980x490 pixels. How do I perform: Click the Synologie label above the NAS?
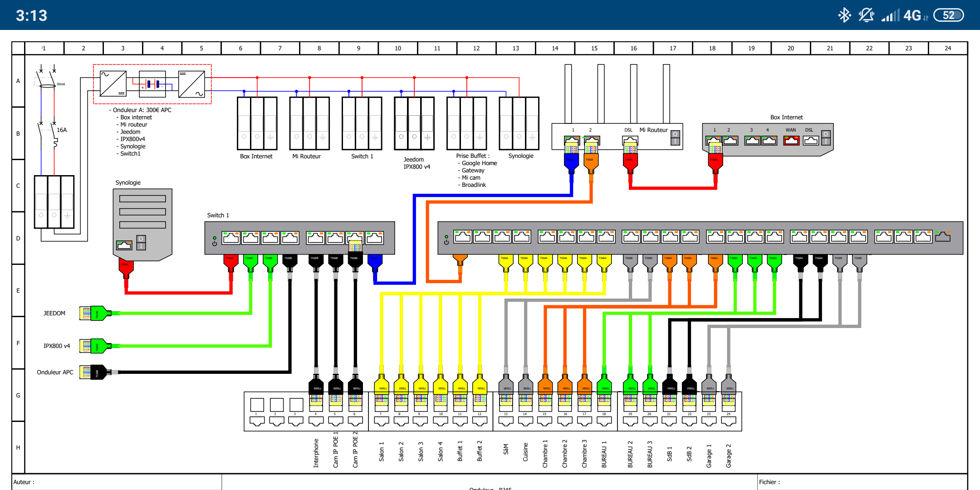tap(128, 182)
